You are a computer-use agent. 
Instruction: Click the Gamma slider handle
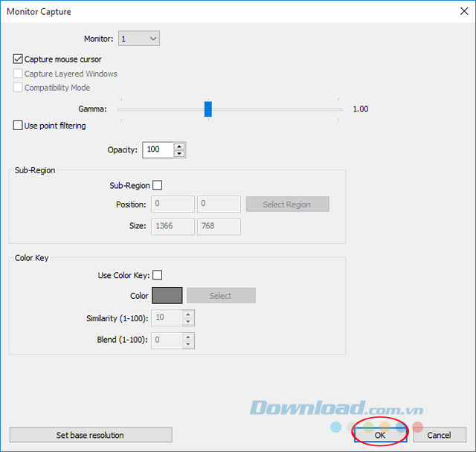click(x=208, y=109)
